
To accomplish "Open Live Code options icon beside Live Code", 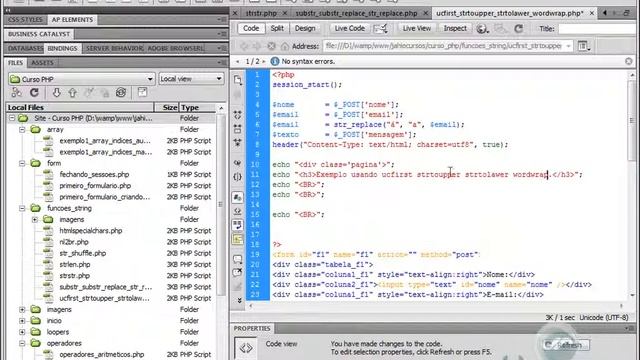I will 380,29.
